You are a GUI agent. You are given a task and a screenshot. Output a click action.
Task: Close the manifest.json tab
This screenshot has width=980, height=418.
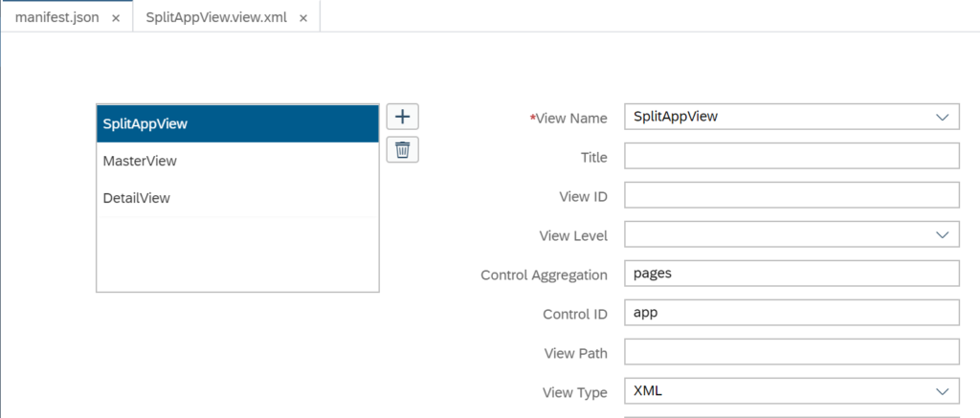pos(116,18)
